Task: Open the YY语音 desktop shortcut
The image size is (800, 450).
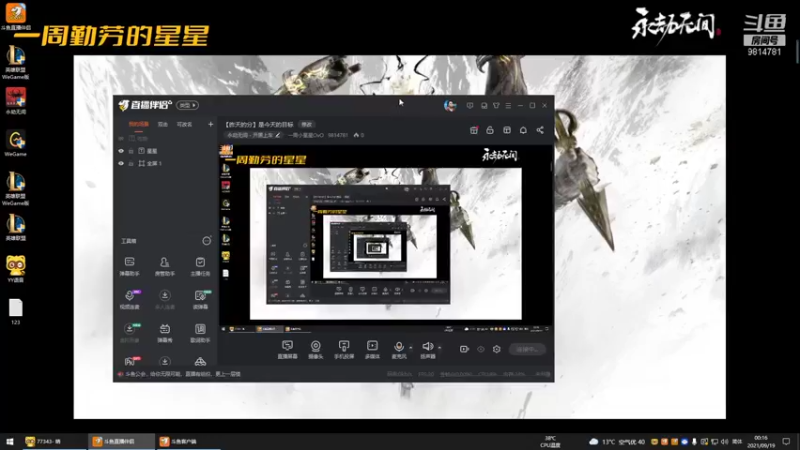Action: coord(15,268)
